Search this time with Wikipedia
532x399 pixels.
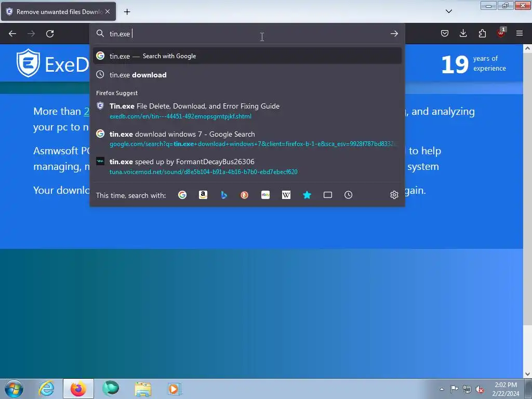click(x=286, y=195)
